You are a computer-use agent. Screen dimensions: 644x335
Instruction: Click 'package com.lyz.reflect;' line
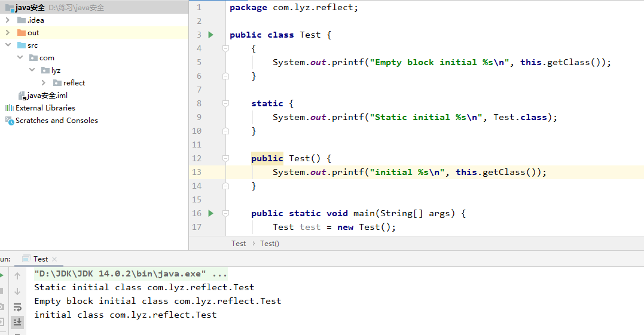[x=294, y=7]
